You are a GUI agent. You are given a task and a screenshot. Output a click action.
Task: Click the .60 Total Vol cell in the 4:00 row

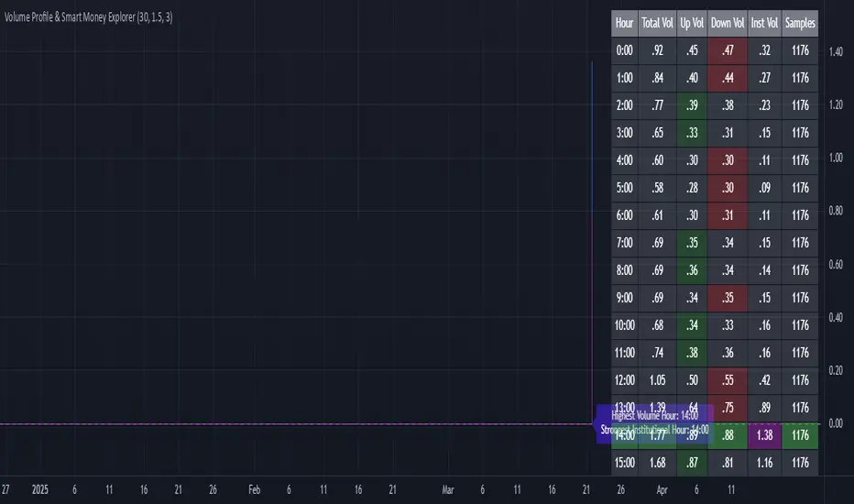click(657, 160)
